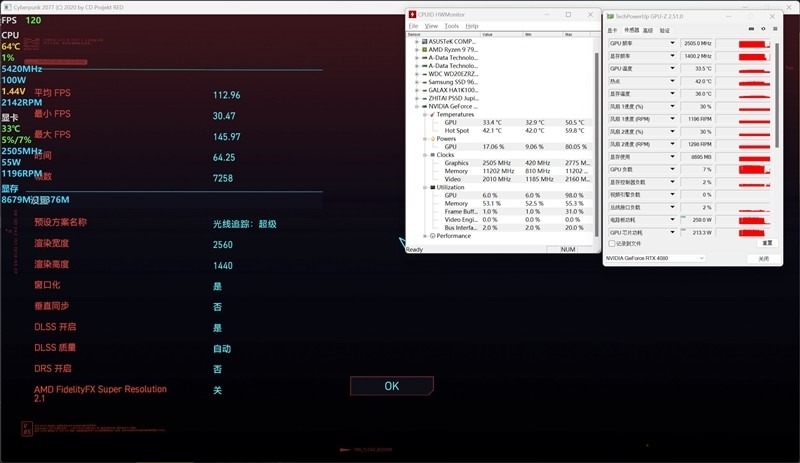Click the GPU-Z screenshot camera icon
This screenshot has height=463, width=800.
tap(751, 29)
